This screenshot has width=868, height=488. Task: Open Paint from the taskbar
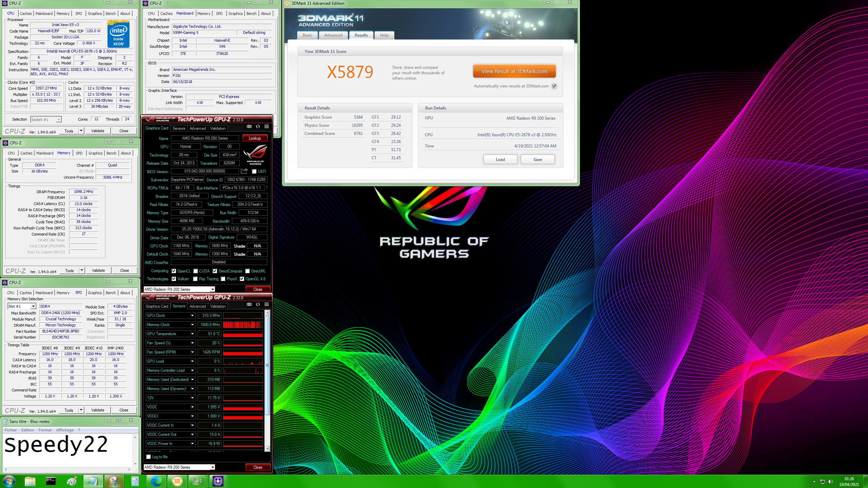tap(72, 481)
